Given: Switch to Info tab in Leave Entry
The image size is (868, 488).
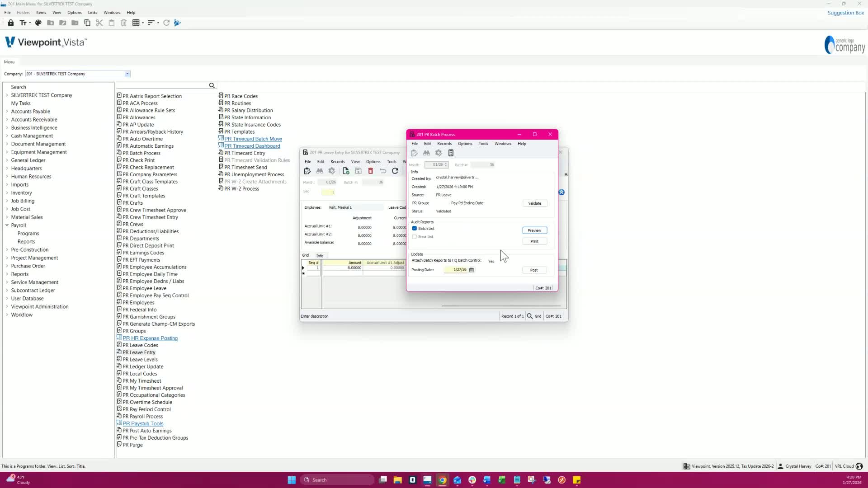Looking at the screenshot, I should point(320,256).
